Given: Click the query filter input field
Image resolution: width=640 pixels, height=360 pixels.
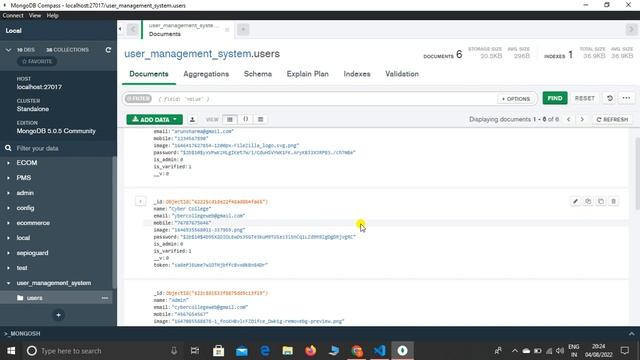Looking at the screenshot, I should pos(324,99).
